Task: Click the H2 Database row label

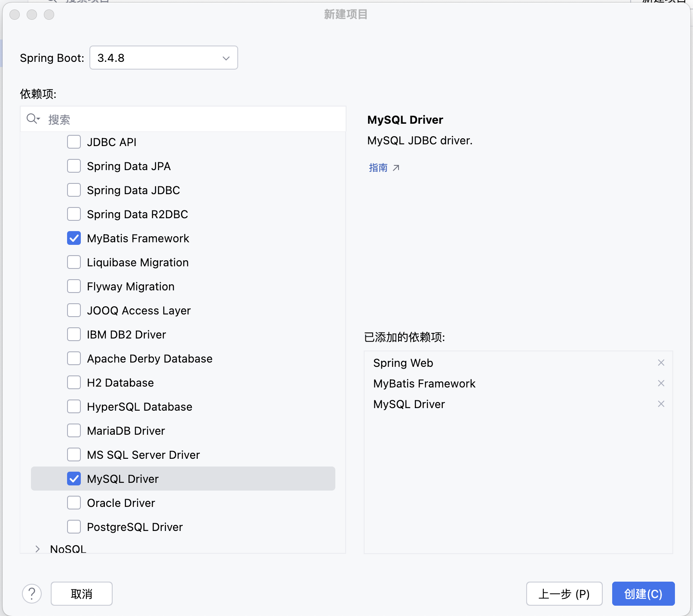Action: 120,383
